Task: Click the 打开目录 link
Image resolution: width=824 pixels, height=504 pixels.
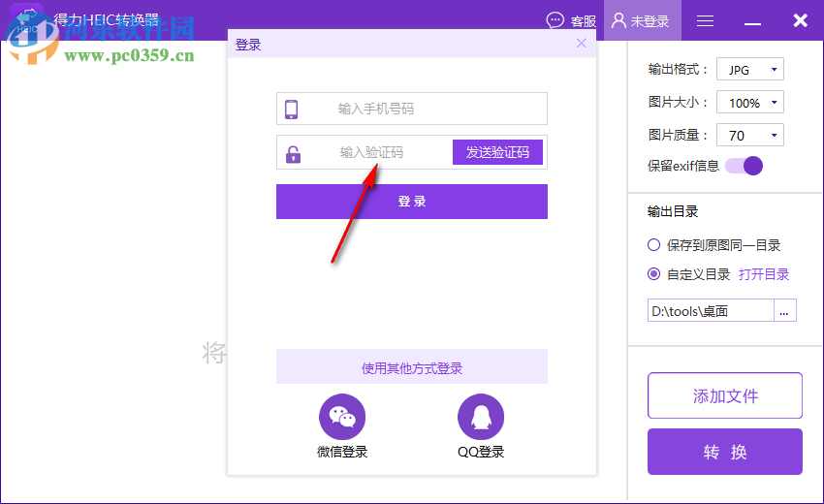Action: (764, 274)
